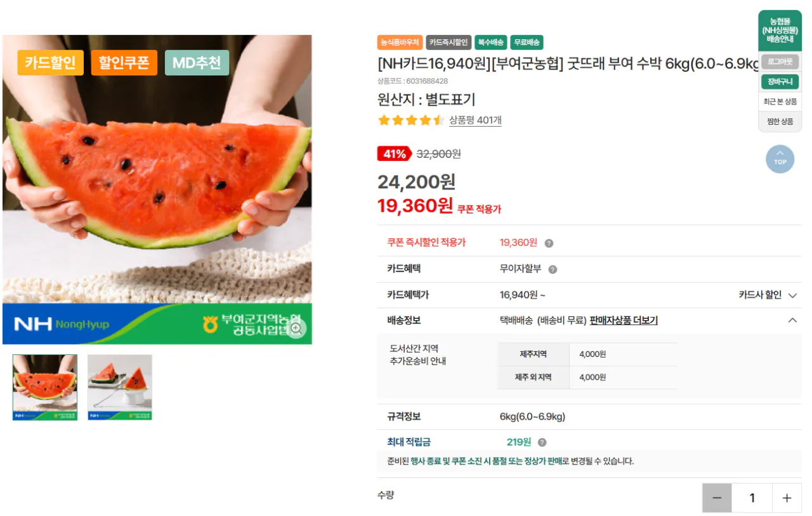View reviews via the 상품평 401개 link
Viewport: 812px width, 516px height.
click(475, 120)
